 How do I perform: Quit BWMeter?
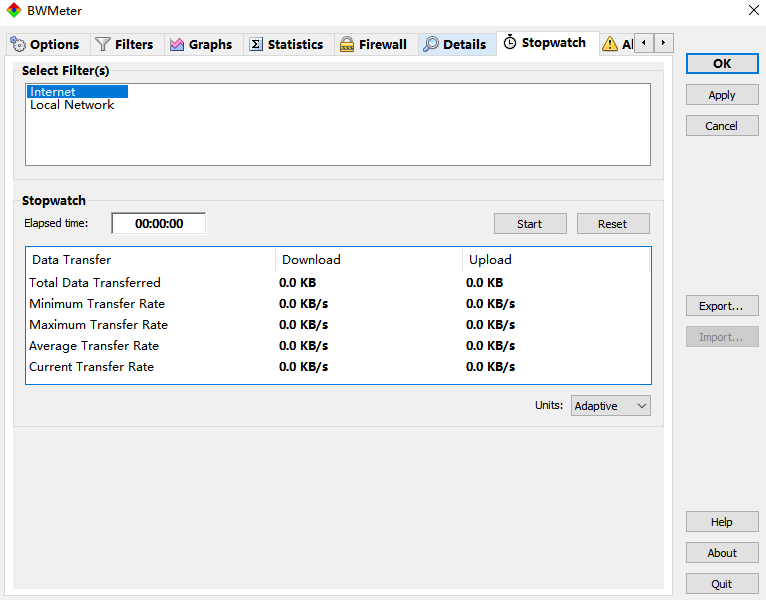[x=722, y=584]
